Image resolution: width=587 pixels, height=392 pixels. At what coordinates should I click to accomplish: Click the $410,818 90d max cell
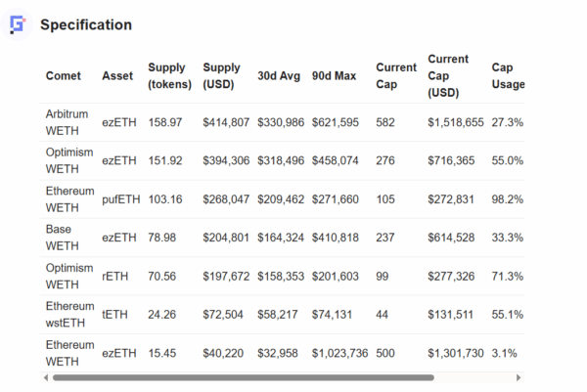pos(336,238)
